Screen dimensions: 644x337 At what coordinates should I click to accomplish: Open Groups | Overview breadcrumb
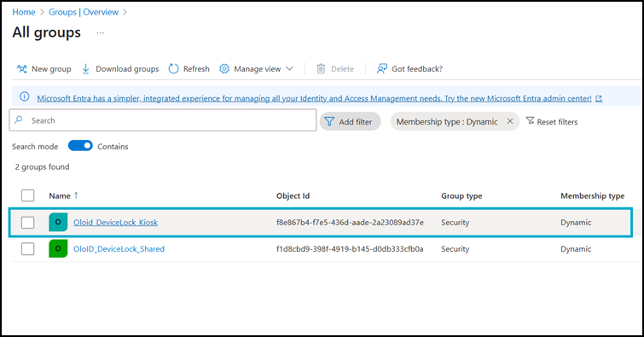tap(84, 12)
